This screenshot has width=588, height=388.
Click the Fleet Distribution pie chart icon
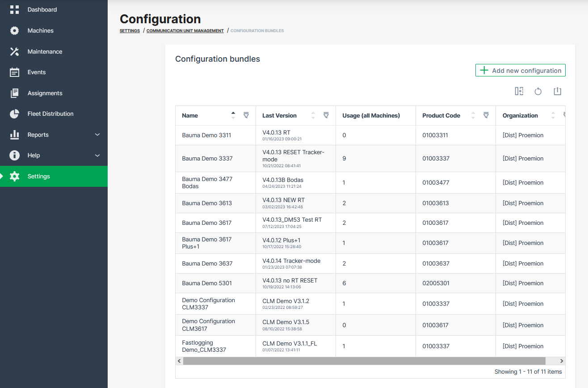click(15, 114)
